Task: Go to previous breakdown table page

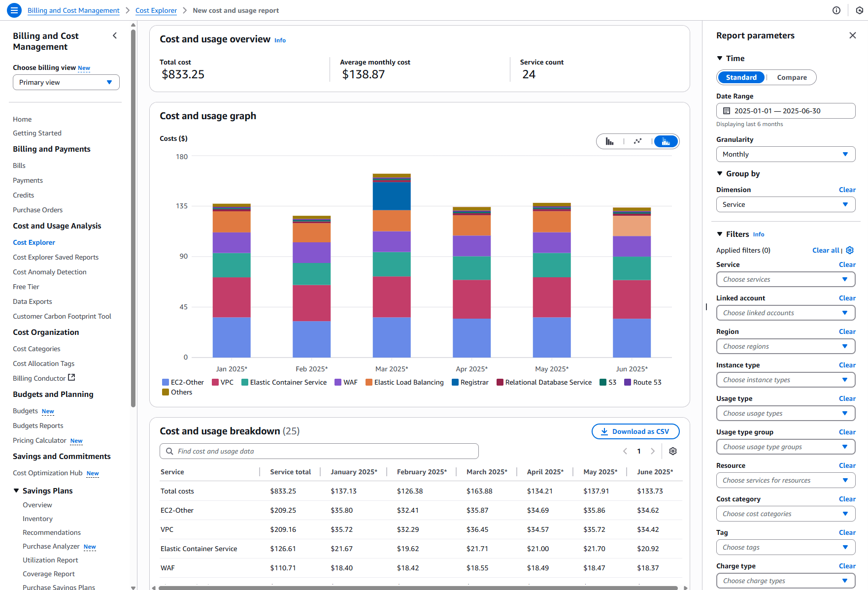Action: (x=625, y=451)
